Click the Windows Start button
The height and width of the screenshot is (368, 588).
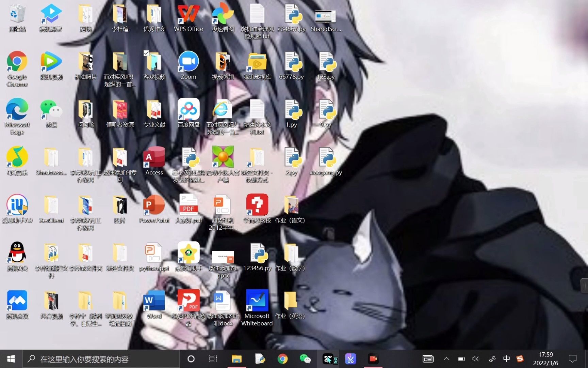coord(11,359)
